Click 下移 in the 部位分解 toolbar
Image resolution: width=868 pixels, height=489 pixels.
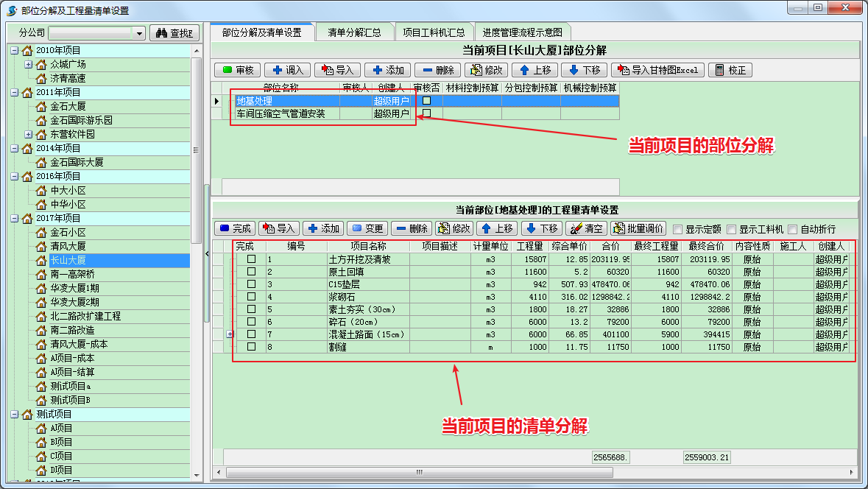585,71
